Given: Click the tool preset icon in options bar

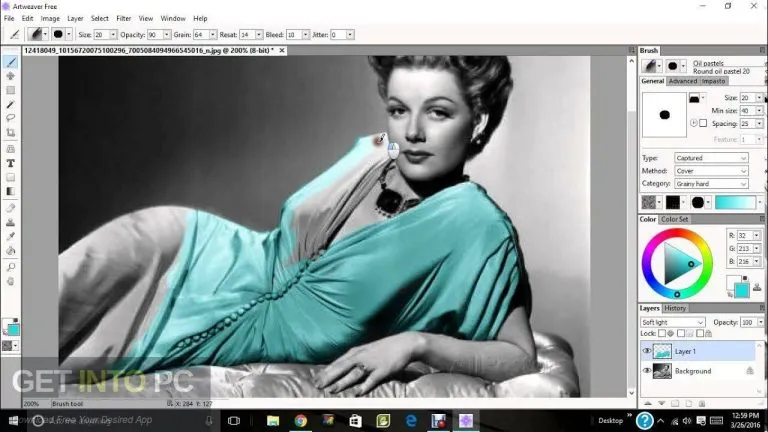Looking at the screenshot, I should tap(14, 34).
